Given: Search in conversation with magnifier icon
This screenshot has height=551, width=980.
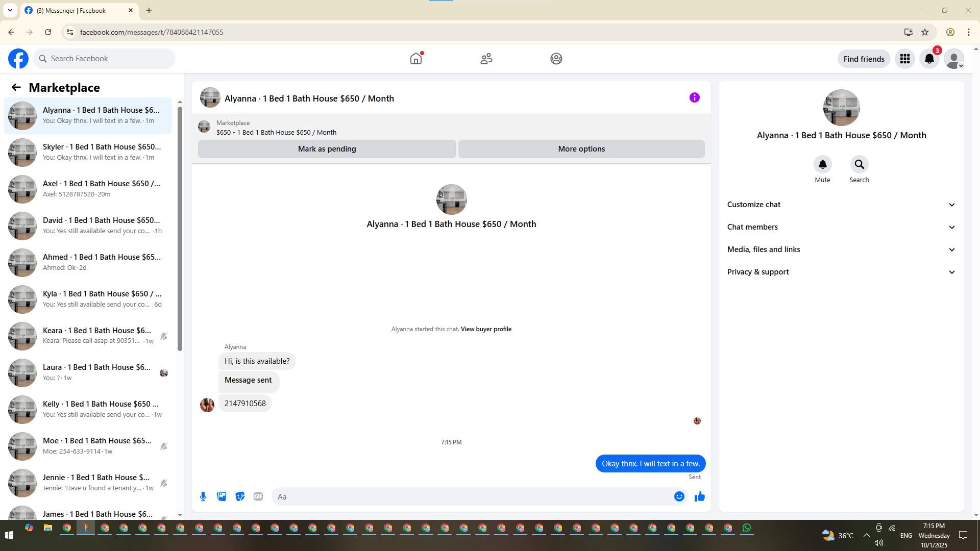Looking at the screenshot, I should click(860, 164).
